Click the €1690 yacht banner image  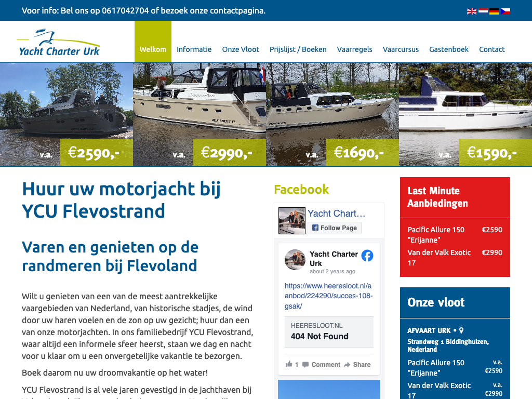(x=332, y=114)
